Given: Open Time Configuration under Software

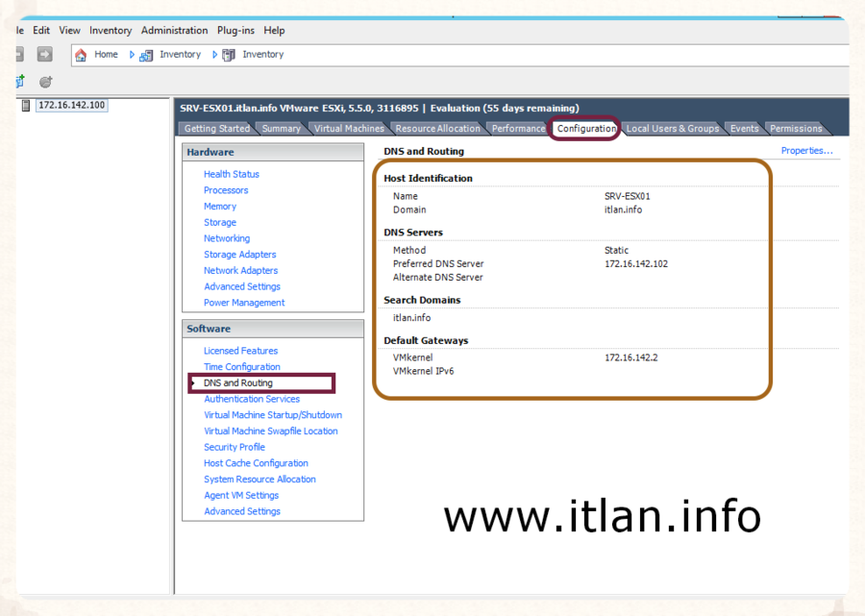Looking at the screenshot, I should 241,367.
